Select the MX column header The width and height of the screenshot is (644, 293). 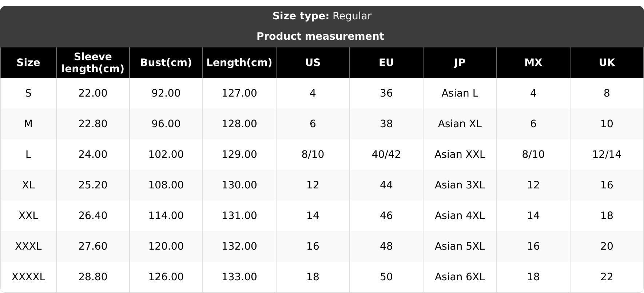pyautogui.click(x=533, y=63)
